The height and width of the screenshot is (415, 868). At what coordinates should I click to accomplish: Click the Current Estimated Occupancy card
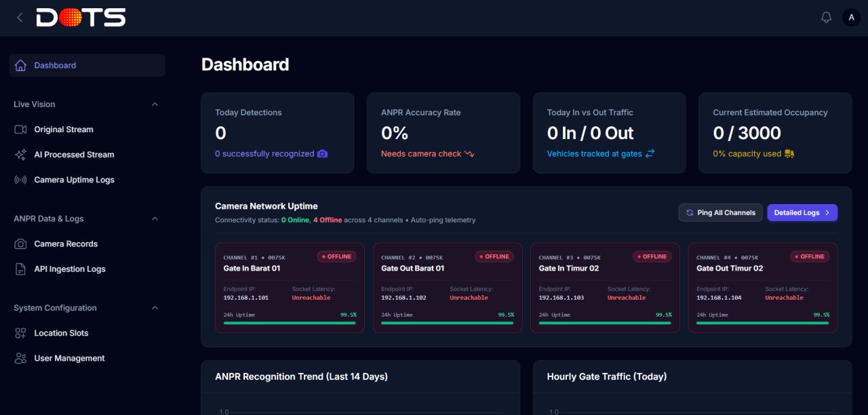(x=775, y=133)
